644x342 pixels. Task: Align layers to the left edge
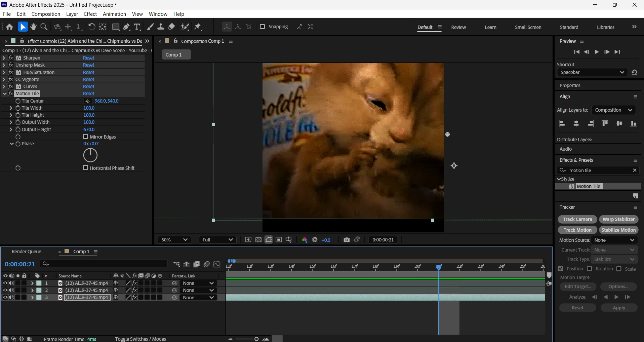point(562,123)
